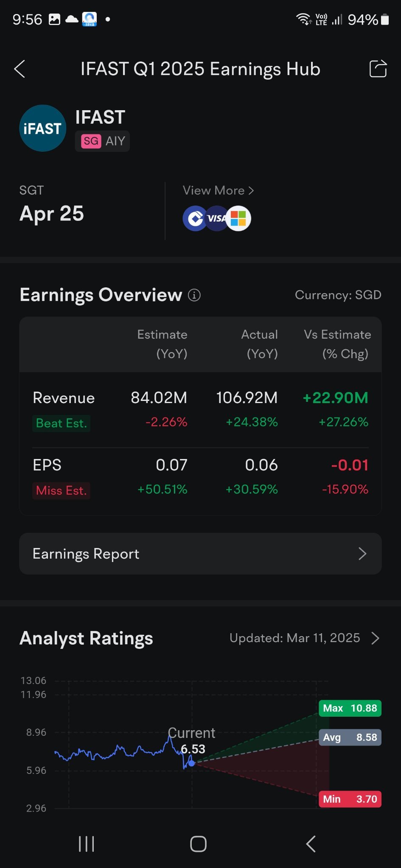Tap the SG market badge
Image resolution: width=401 pixels, height=868 pixels.
point(91,141)
